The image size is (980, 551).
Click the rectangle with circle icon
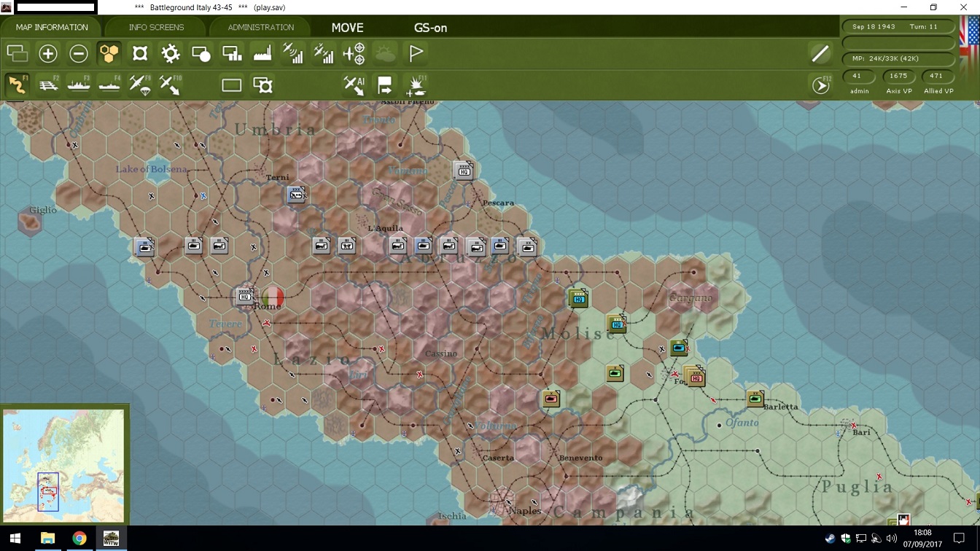pyautogui.click(x=201, y=53)
